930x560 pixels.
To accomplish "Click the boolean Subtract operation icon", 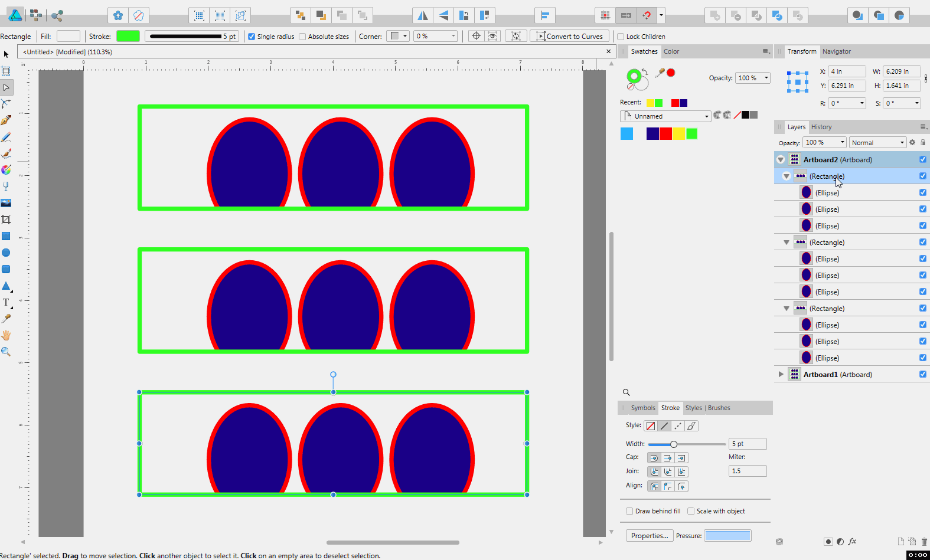I will 736,15.
